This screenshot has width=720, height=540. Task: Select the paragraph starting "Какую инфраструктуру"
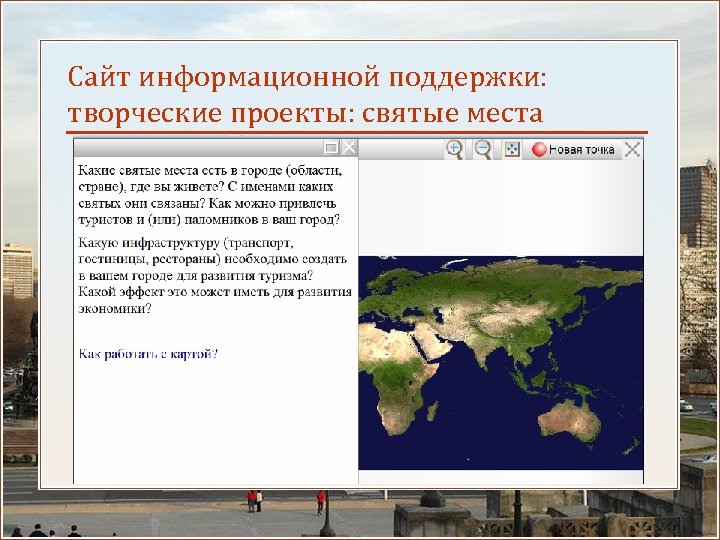(x=215, y=275)
